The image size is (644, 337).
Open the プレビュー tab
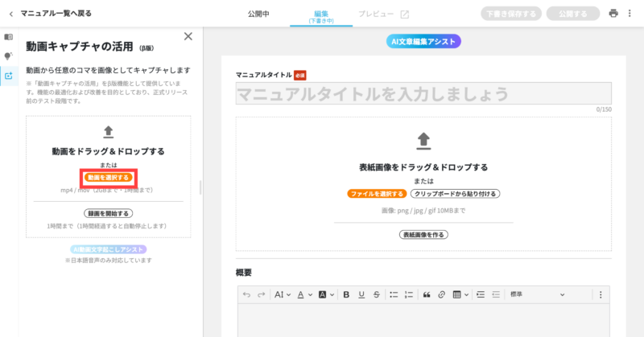pos(376,14)
